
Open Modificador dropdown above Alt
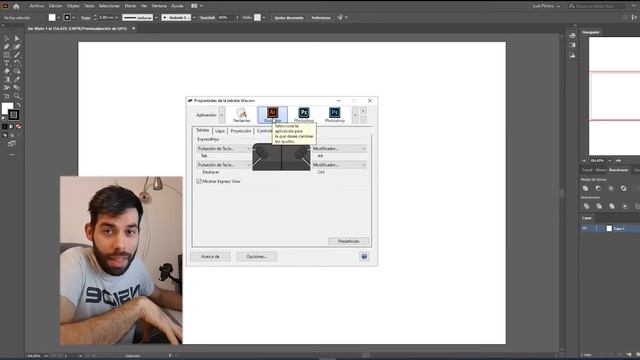[x=339, y=149]
